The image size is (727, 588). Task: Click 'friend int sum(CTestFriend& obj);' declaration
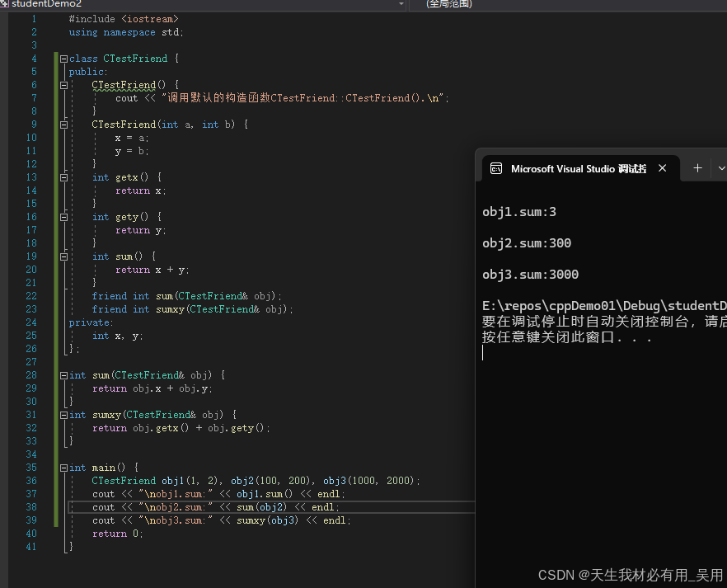pos(186,296)
